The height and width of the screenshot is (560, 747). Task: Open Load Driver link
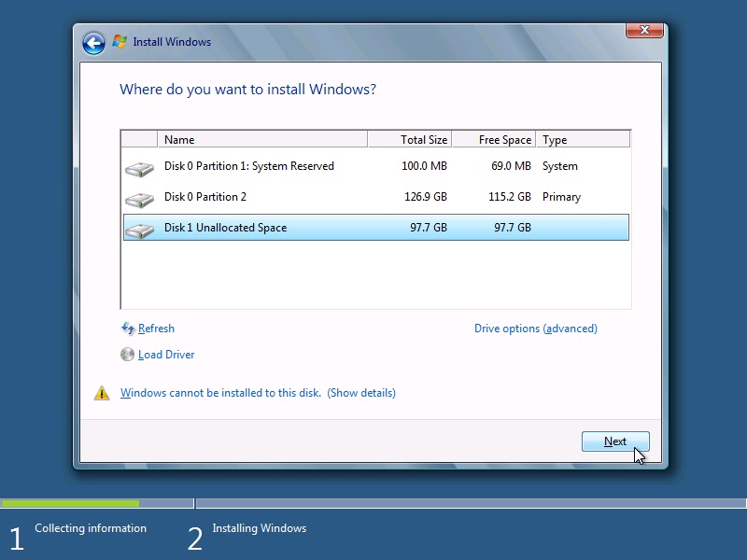(x=166, y=355)
